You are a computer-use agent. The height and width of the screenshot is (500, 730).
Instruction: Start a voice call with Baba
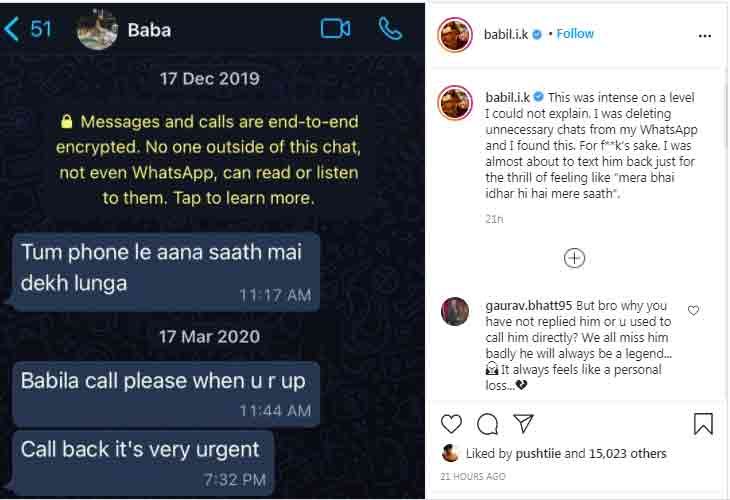[x=390, y=29]
